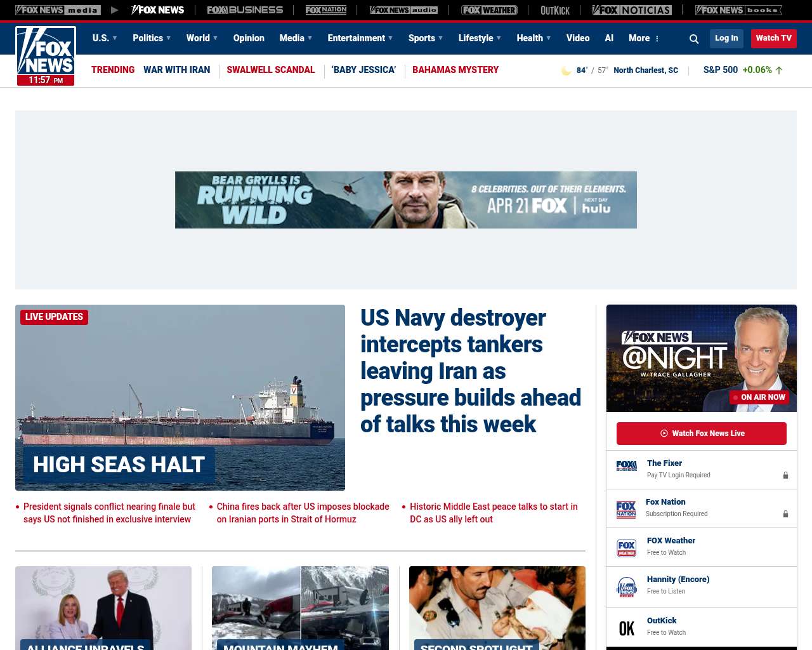
Task: Open the Video section
Action: pos(578,38)
